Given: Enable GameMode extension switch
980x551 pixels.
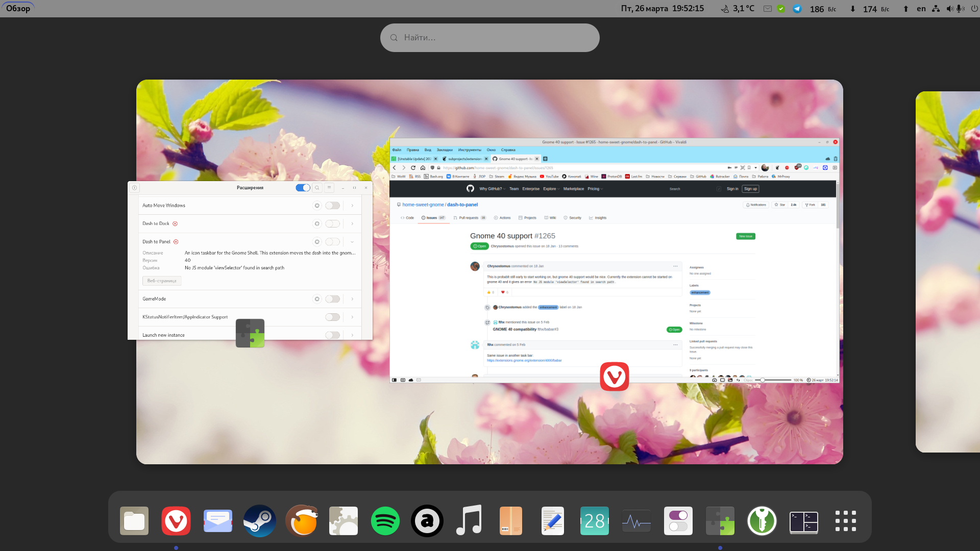Looking at the screenshot, I should pos(333,299).
